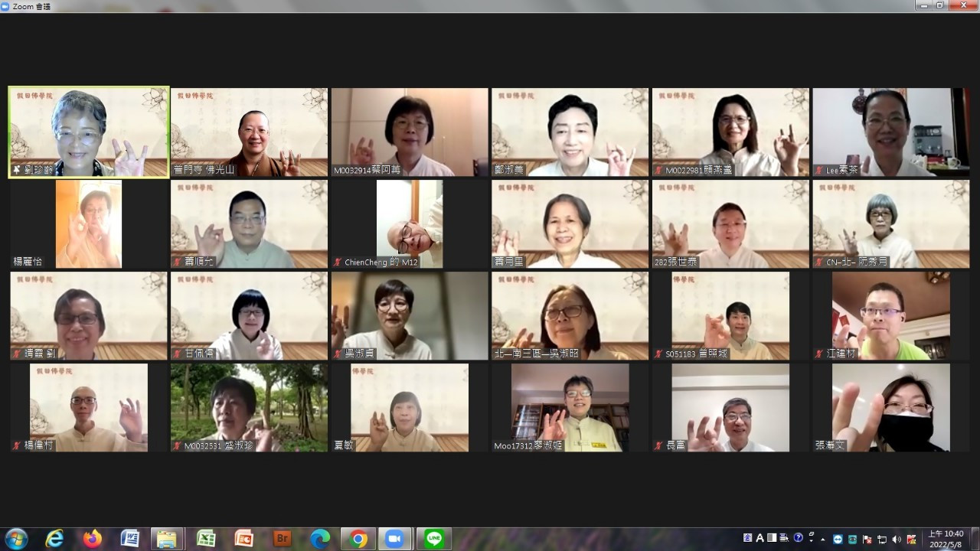The width and height of the screenshot is (980, 551).
Task: Open IME tool menu icon
Action: tap(786, 538)
